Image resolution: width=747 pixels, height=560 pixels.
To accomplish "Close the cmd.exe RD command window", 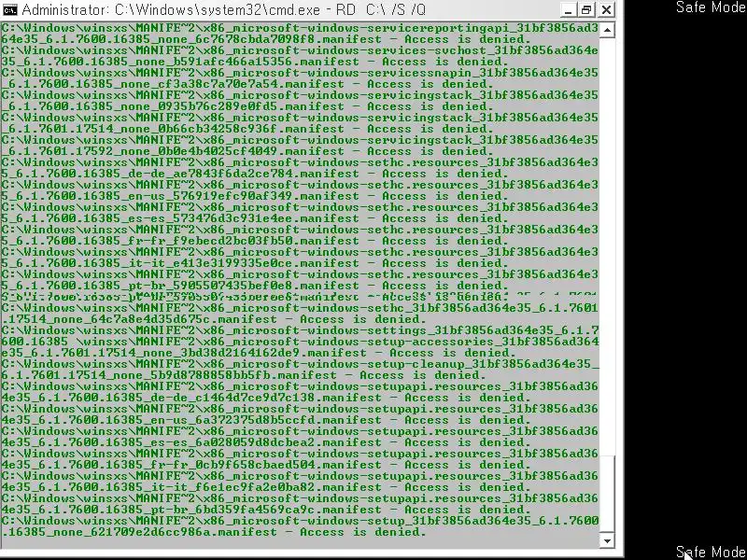I will (606, 10).
